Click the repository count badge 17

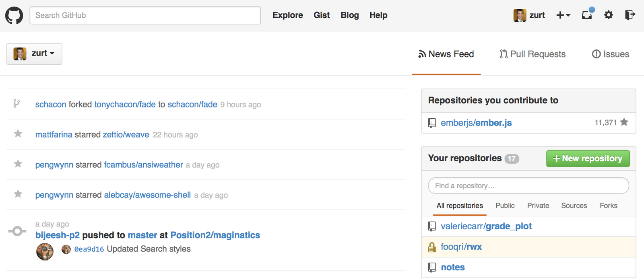[512, 159]
